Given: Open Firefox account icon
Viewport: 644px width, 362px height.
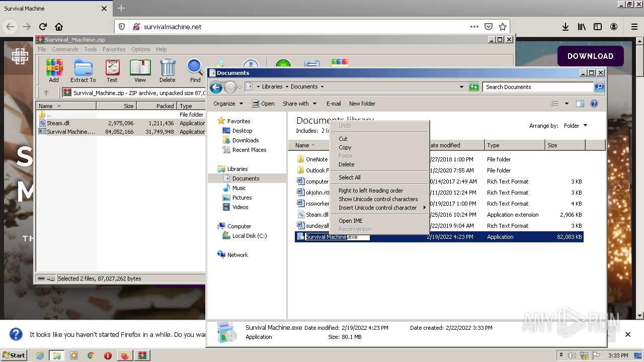Looking at the screenshot, I should pos(614,27).
